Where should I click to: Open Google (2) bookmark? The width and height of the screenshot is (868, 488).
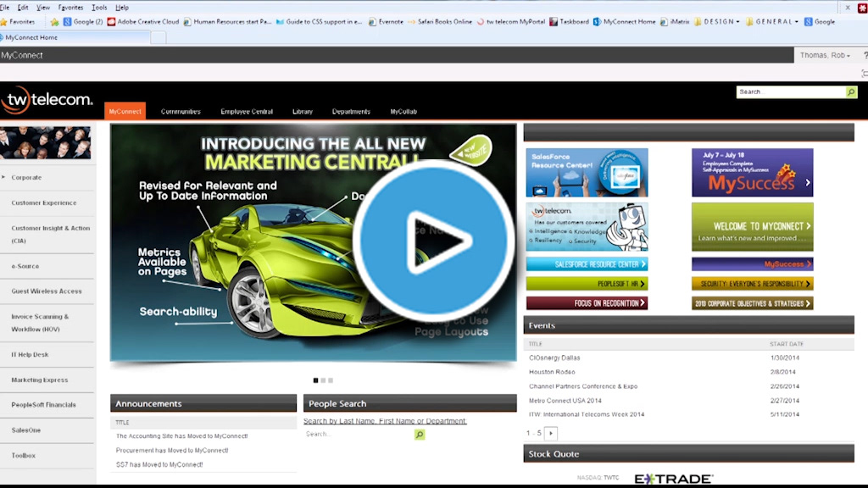(83, 21)
